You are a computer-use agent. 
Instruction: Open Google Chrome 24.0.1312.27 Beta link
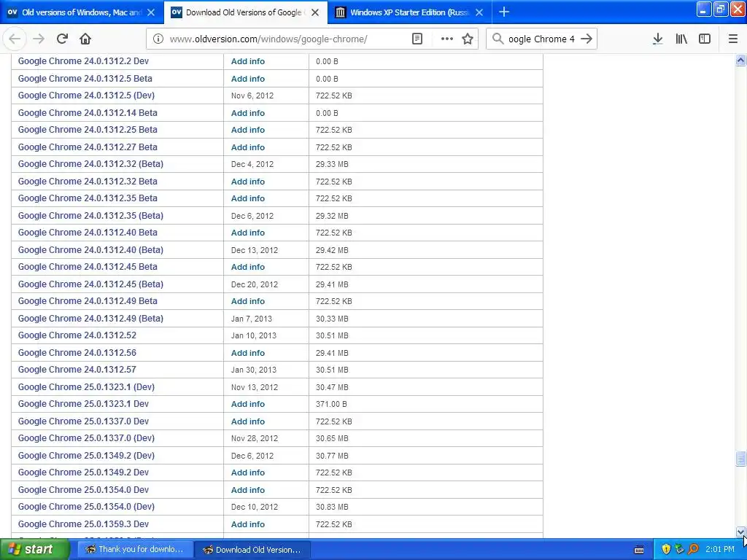[x=88, y=147]
